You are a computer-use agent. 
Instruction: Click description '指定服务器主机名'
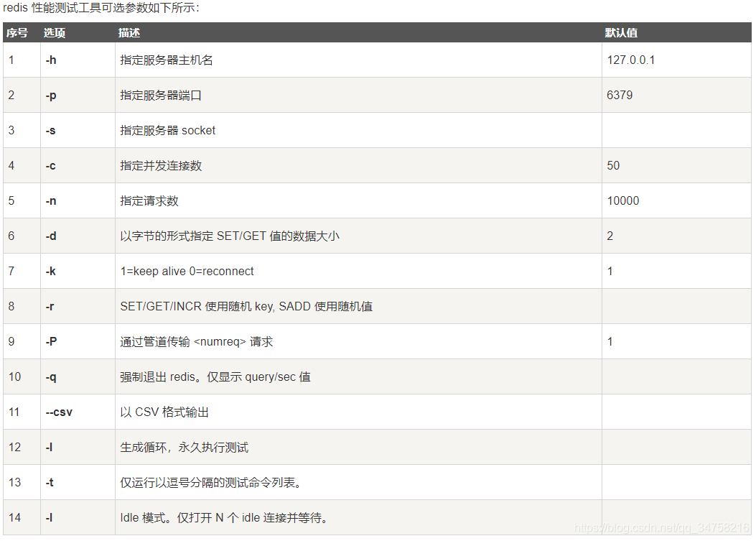167,60
